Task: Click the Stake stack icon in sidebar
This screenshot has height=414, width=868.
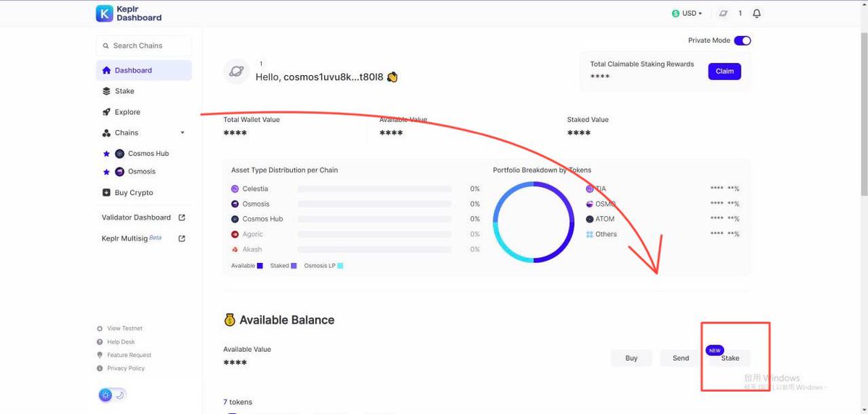Action: [106, 91]
